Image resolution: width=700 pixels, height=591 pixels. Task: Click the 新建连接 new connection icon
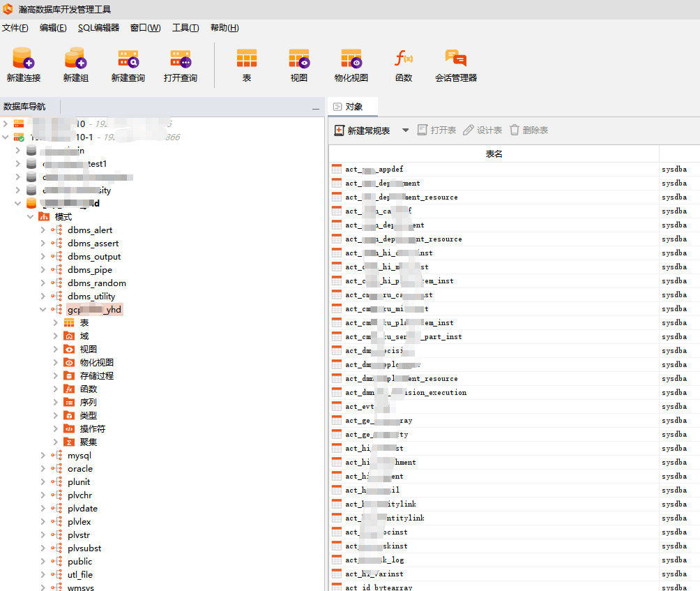coord(23,58)
